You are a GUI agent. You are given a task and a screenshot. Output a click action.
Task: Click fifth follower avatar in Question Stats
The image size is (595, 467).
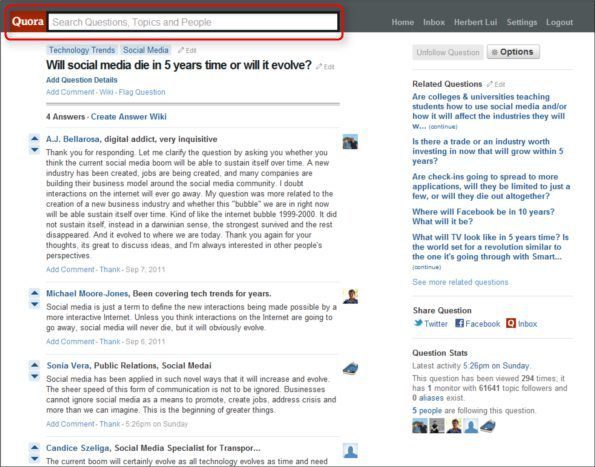pos(488,426)
